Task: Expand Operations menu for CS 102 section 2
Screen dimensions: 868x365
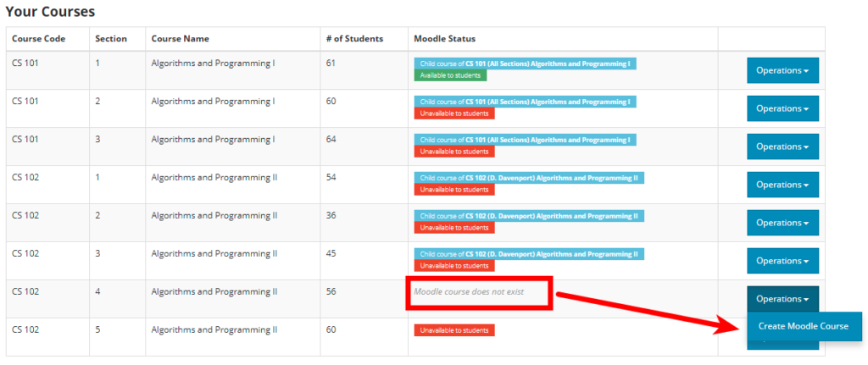Action: coord(782,223)
